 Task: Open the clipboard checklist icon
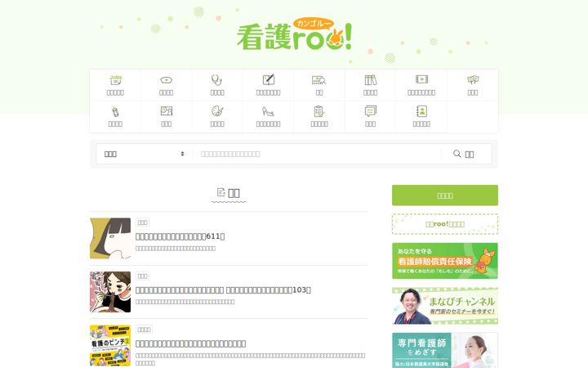pos(319,111)
